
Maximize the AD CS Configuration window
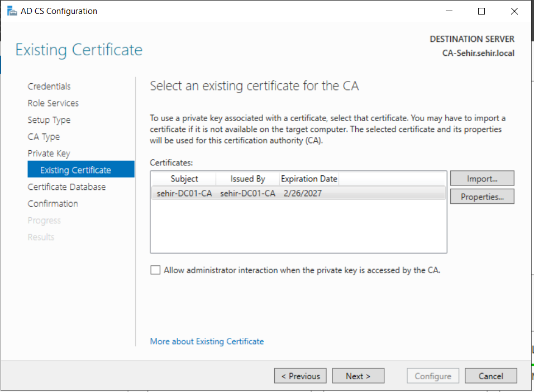pyautogui.click(x=481, y=11)
